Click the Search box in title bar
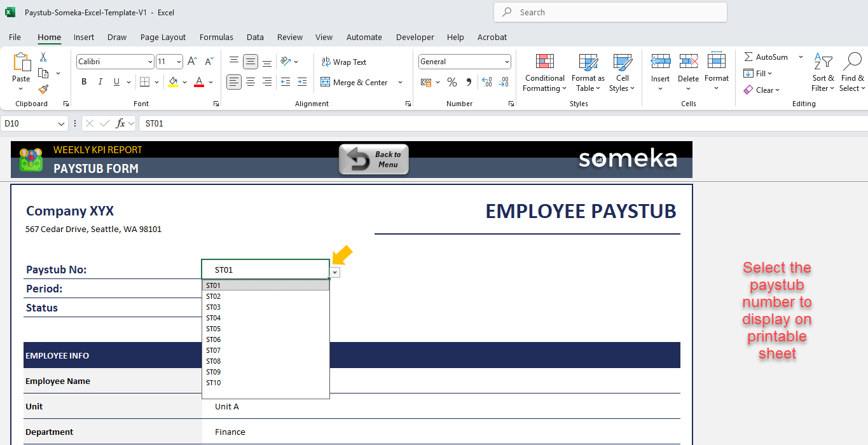The image size is (868, 445). point(610,12)
